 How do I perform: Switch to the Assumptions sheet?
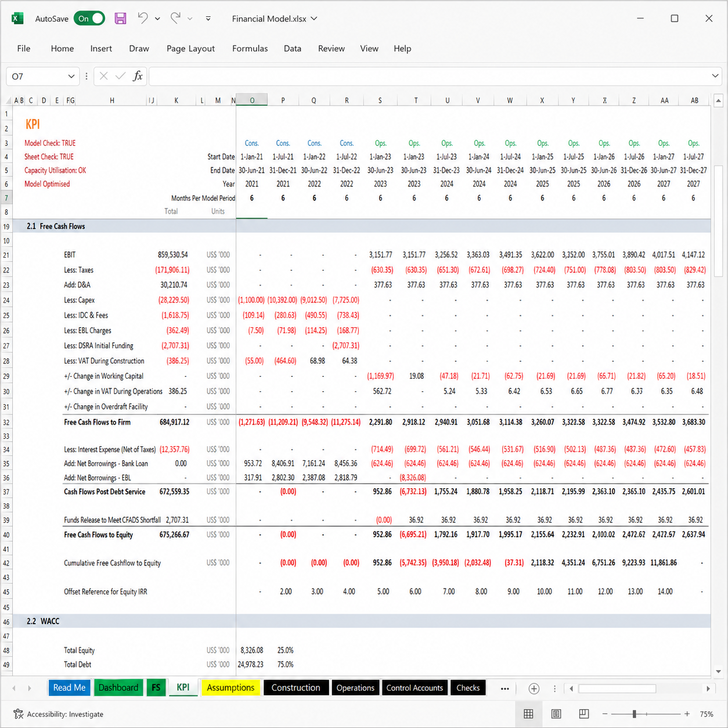230,687
